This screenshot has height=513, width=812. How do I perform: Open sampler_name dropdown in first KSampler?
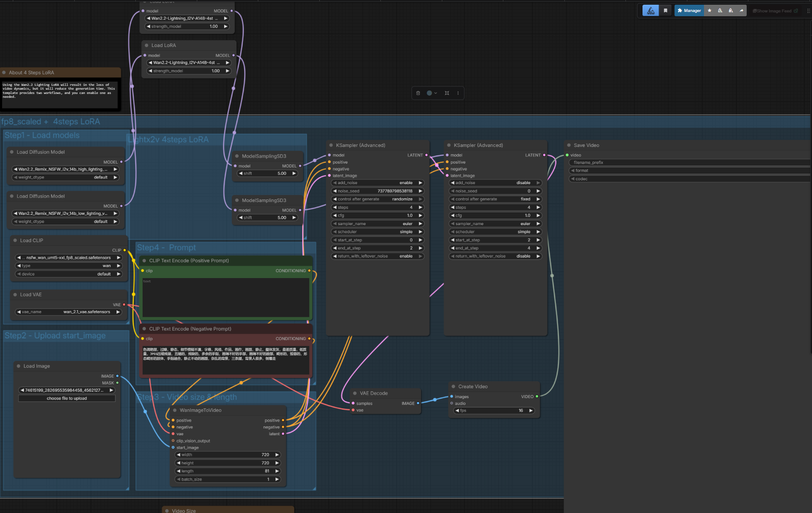(x=377, y=224)
